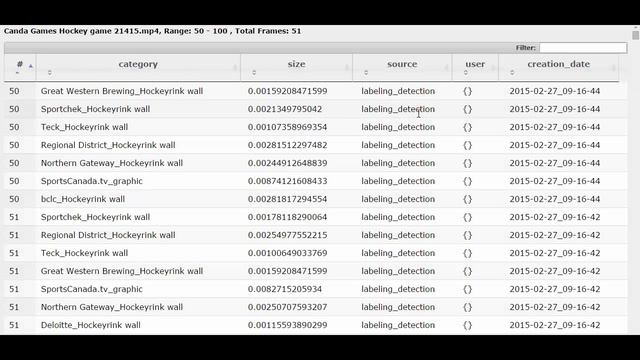This screenshot has width=640, height=360.
Task: Click size value 0.00281817294554
Action: [x=287, y=199]
